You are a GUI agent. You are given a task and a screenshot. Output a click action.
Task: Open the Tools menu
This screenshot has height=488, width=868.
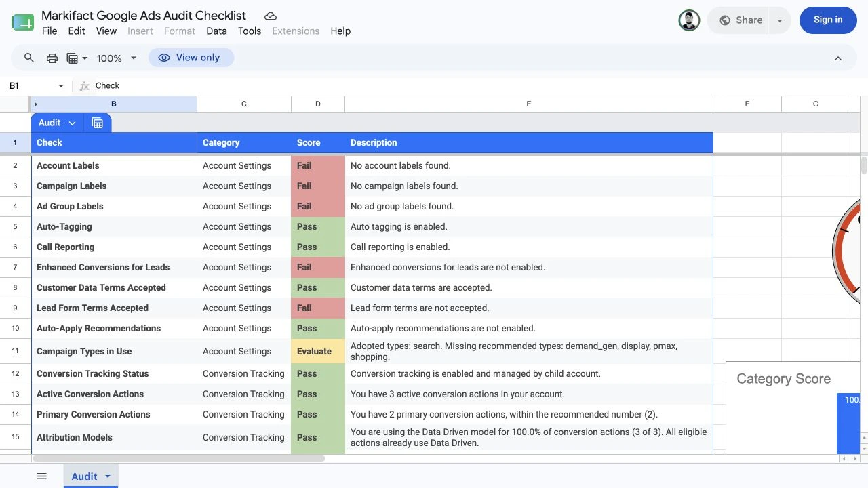coord(250,30)
